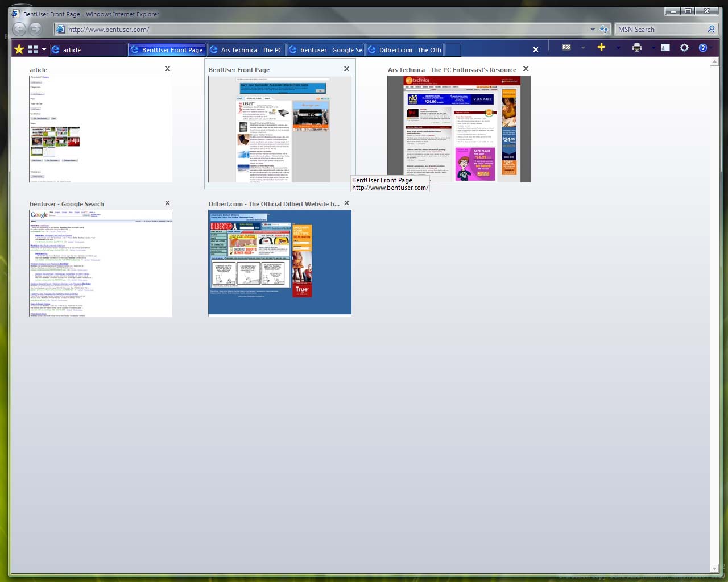Click the MSN Search magnifier icon
Image resolution: width=728 pixels, height=582 pixels.
click(711, 29)
